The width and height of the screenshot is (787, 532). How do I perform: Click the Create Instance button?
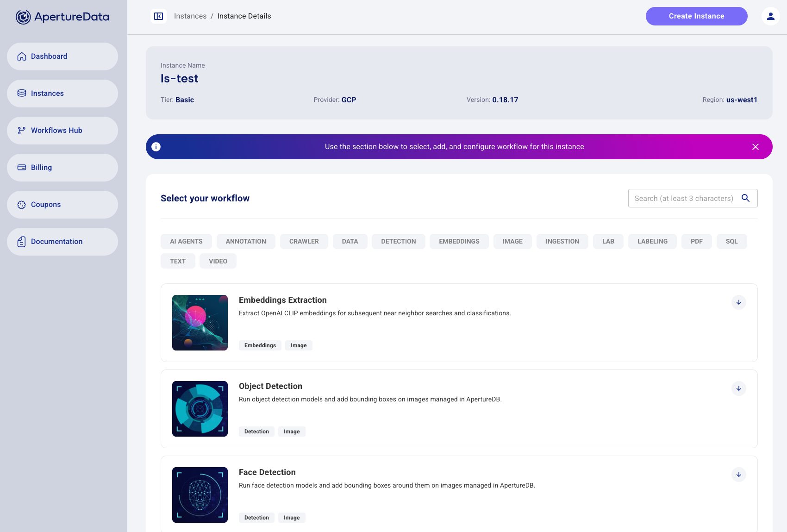tap(696, 16)
